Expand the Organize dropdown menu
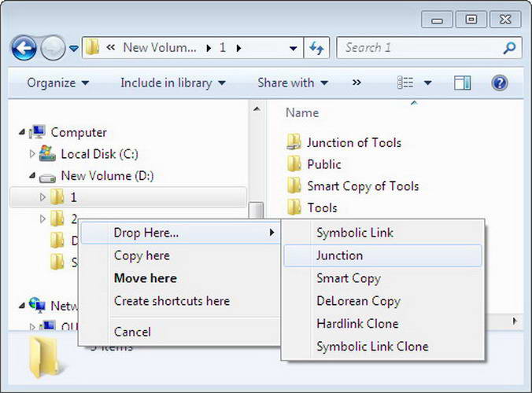 tap(57, 83)
